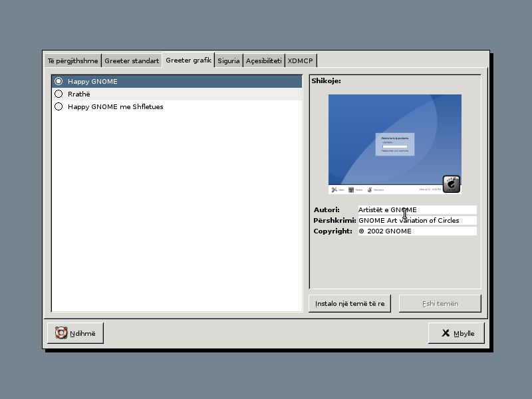The image size is (532, 399).
Task: Go to the Açesibiliteti tab
Action: coord(264,61)
